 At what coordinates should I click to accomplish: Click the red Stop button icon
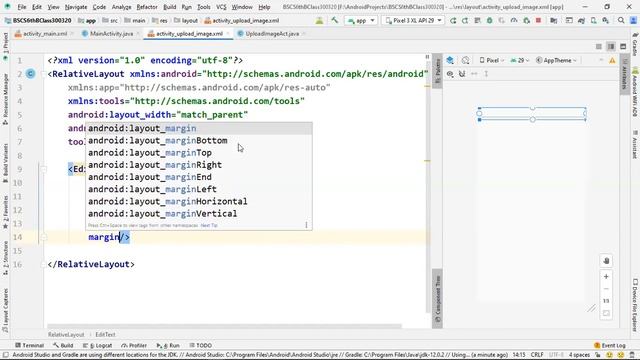pyautogui.click(x=538, y=20)
